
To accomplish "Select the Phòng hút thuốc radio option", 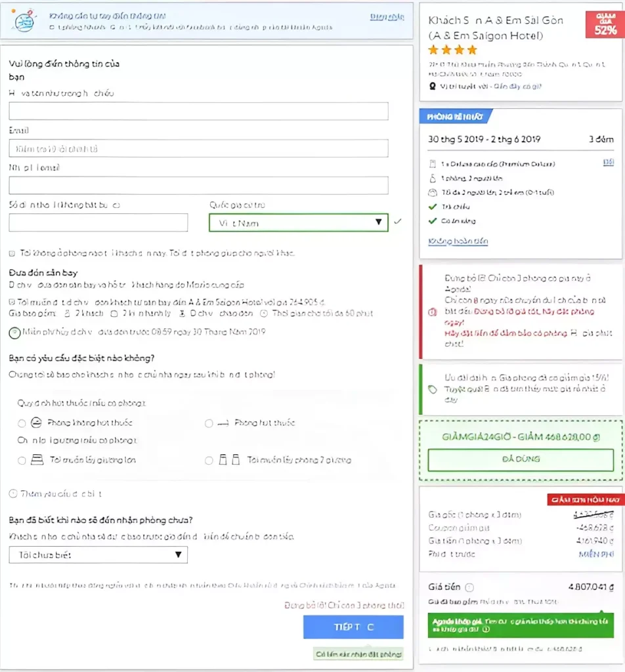I will coord(209,423).
